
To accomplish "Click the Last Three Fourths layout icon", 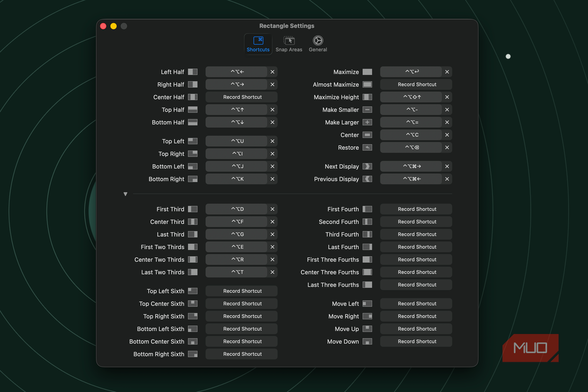I will pos(367,285).
